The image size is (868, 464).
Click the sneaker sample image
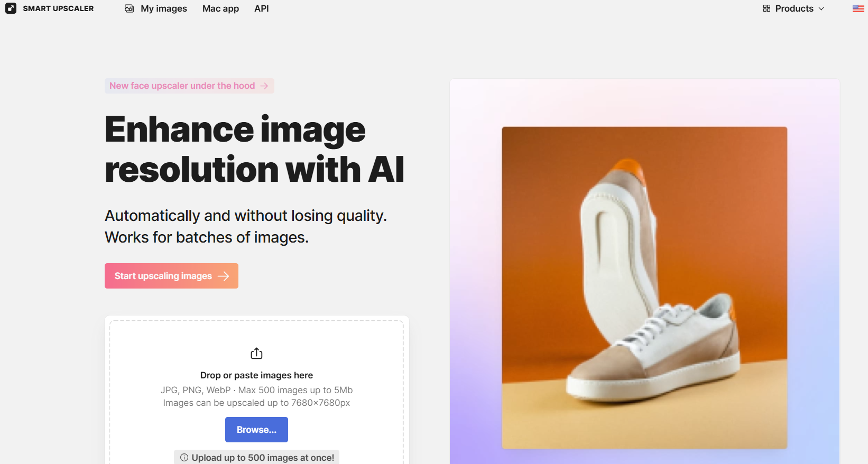[644, 287]
